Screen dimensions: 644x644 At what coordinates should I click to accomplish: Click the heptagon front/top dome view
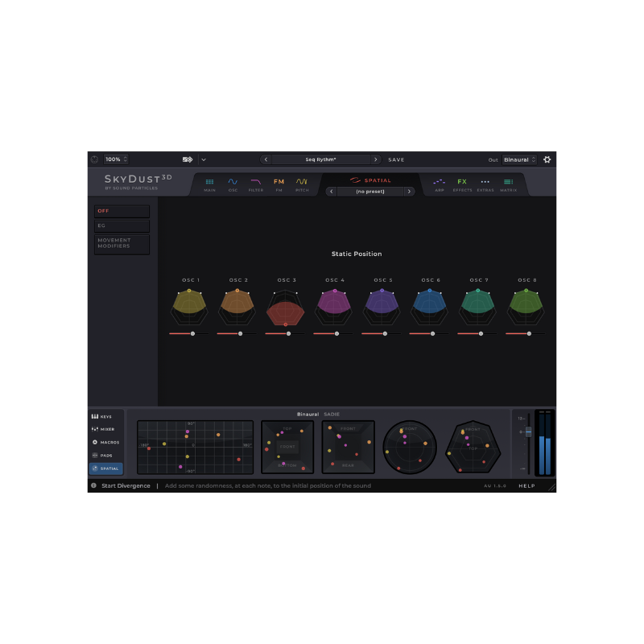[473, 448]
